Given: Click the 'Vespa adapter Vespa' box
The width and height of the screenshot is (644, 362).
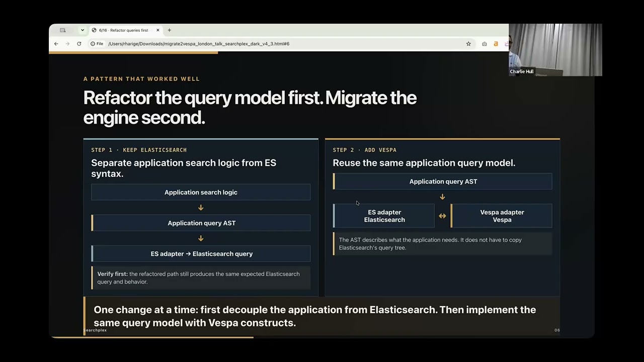Looking at the screenshot, I should [x=502, y=216].
